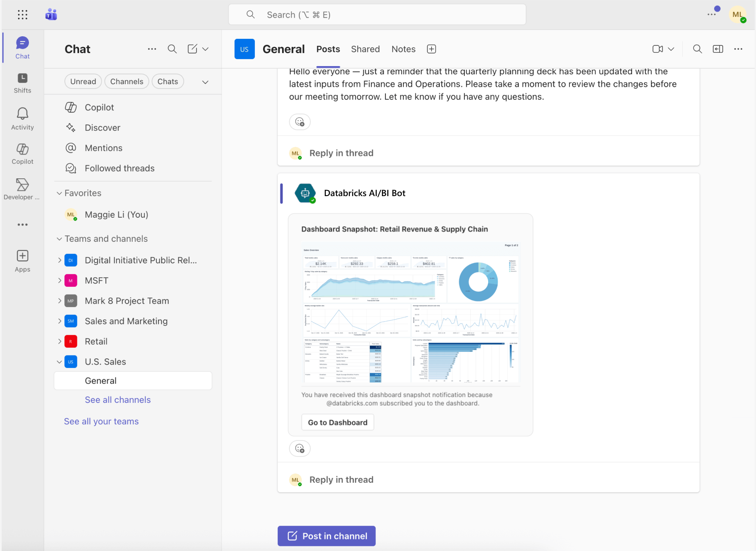The width and height of the screenshot is (756, 551).
Task: Open the Notes tab
Action: point(403,49)
